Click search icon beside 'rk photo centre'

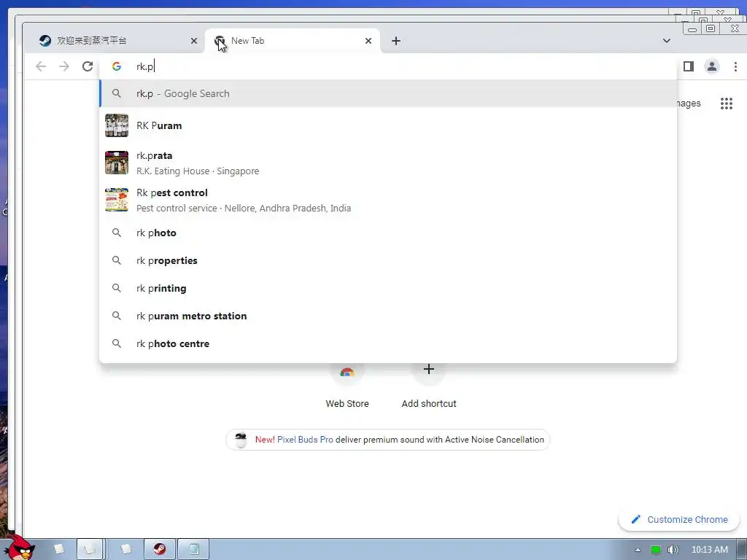click(x=117, y=343)
